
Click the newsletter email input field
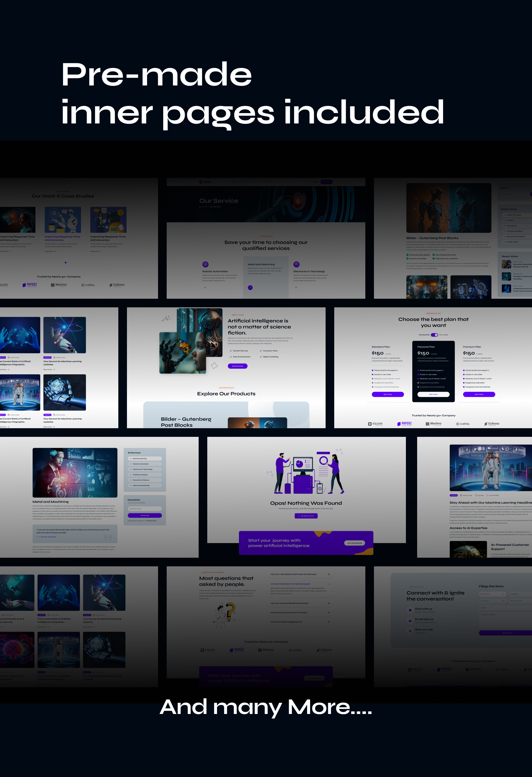tap(145, 509)
